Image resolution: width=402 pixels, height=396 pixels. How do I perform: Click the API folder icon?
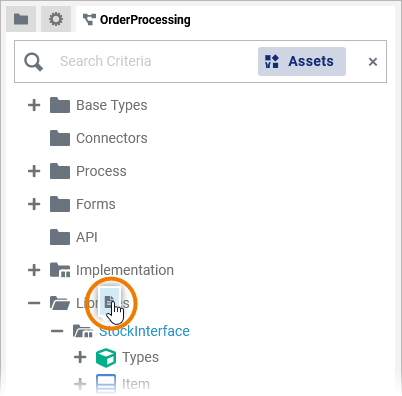pos(60,237)
